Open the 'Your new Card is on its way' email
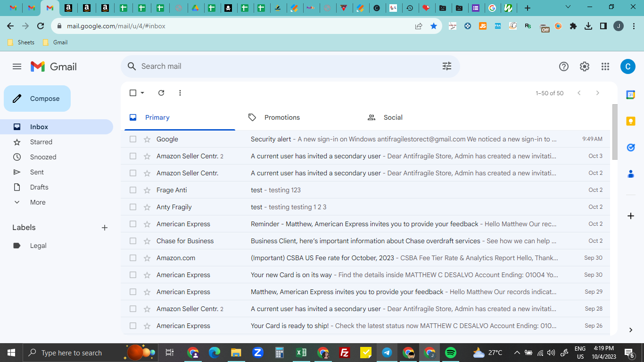Screen dimensions: 644x362 point(365,275)
